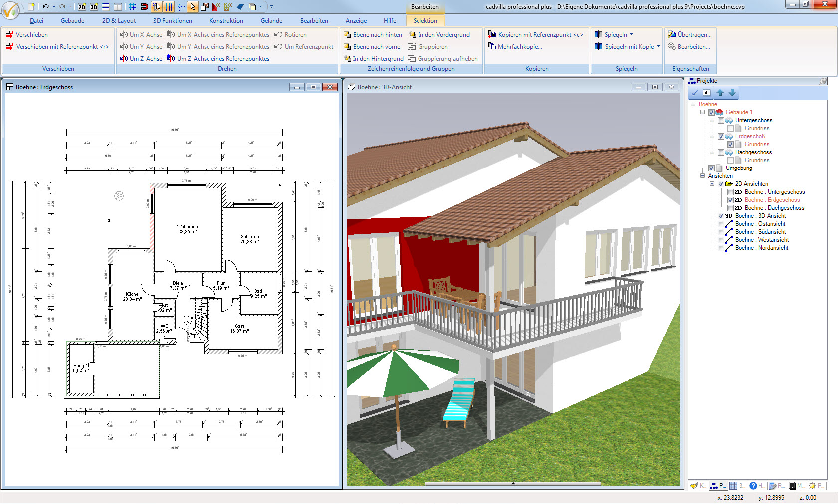Screen dimensions: 838x504
Task: Click the Mehrfachkopie button
Action: (515, 47)
